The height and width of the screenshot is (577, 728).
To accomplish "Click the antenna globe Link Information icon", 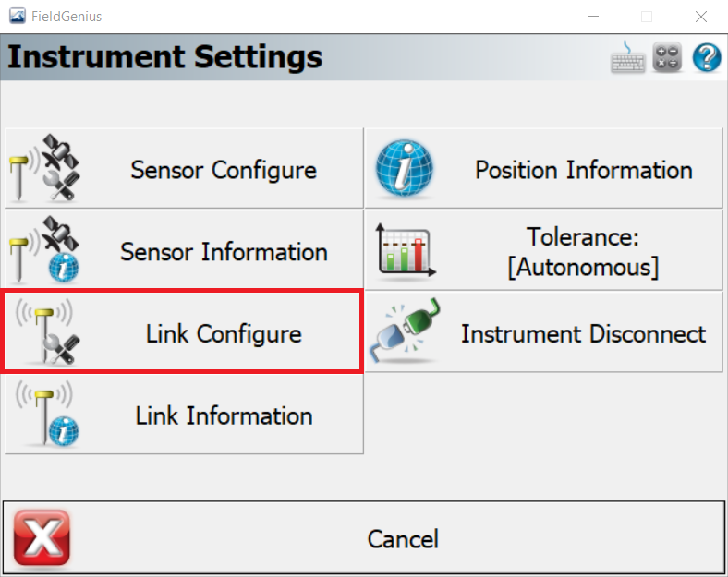I will click(46, 414).
